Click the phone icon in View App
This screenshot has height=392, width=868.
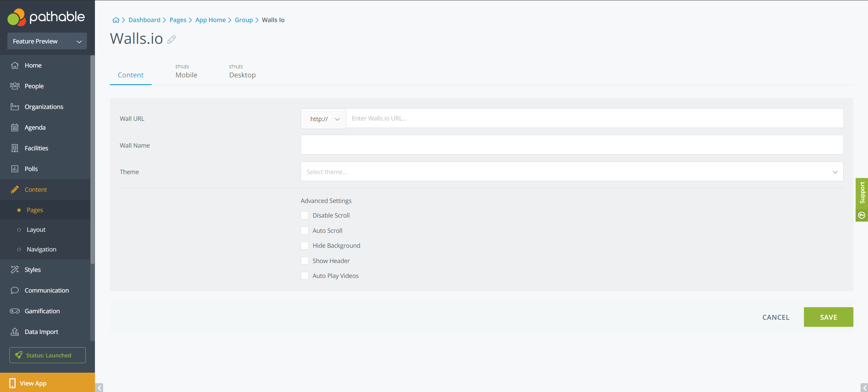(x=13, y=383)
